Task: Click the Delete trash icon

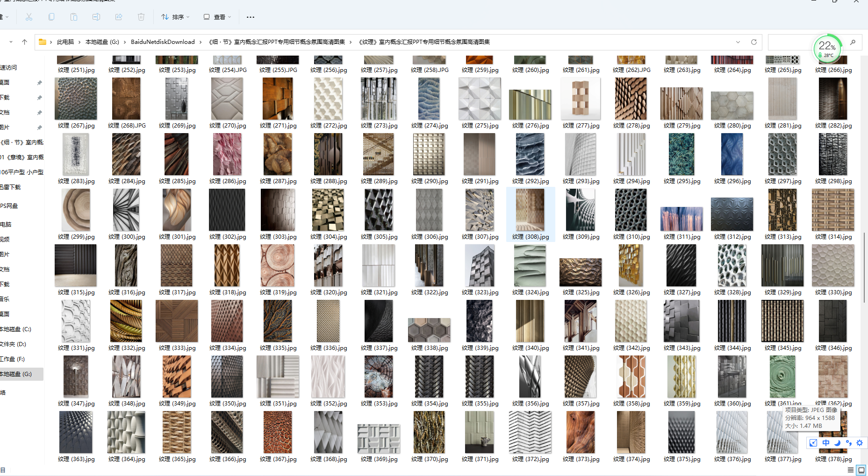Action: click(x=141, y=17)
